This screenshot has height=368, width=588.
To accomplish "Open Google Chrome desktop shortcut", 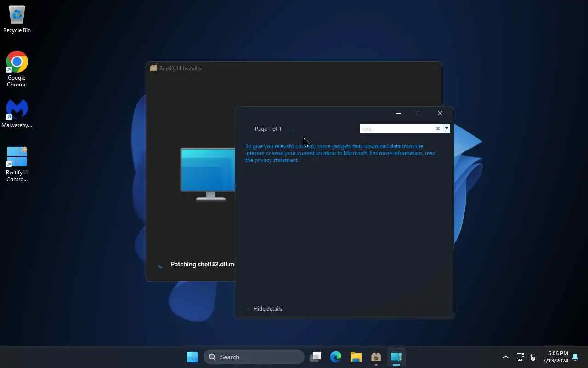I will click(17, 69).
